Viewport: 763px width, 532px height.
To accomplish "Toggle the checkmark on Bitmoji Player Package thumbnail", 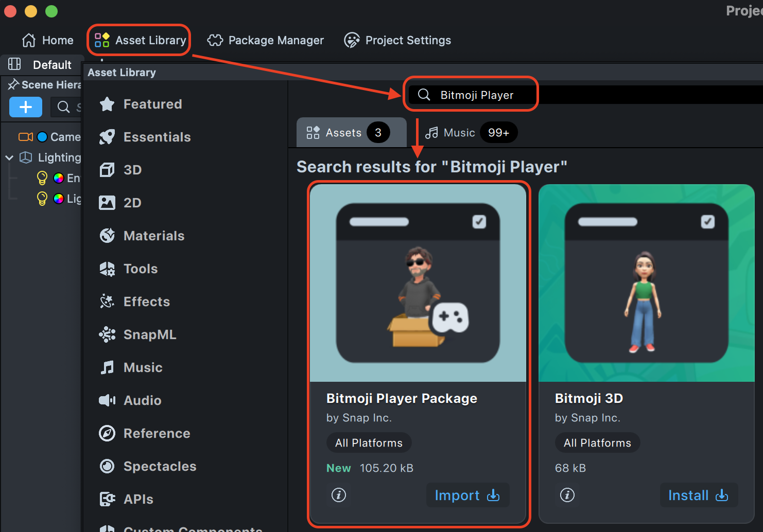I will tap(479, 221).
